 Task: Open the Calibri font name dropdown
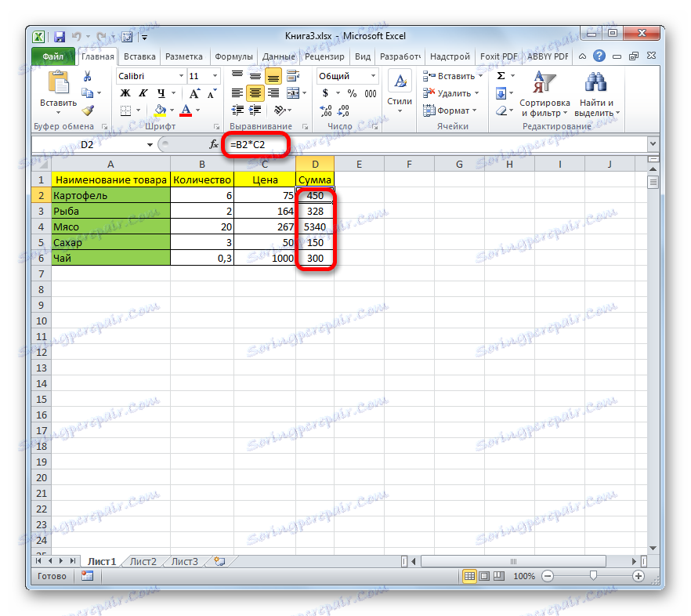[x=181, y=76]
